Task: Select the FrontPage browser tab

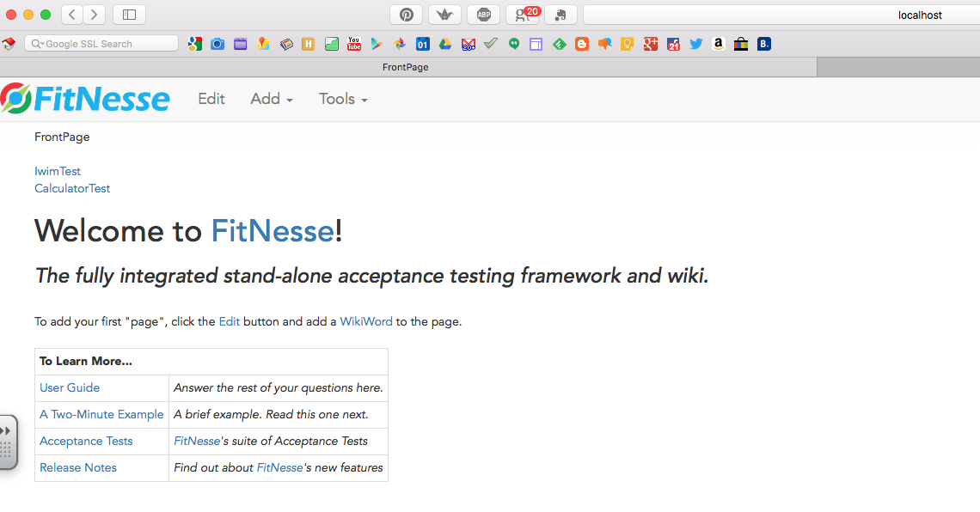Action: coord(407,67)
